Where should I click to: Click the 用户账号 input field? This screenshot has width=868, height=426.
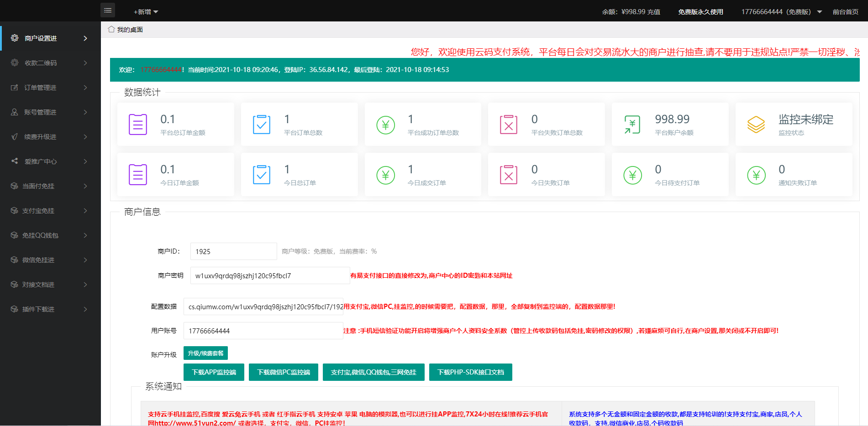coord(263,331)
